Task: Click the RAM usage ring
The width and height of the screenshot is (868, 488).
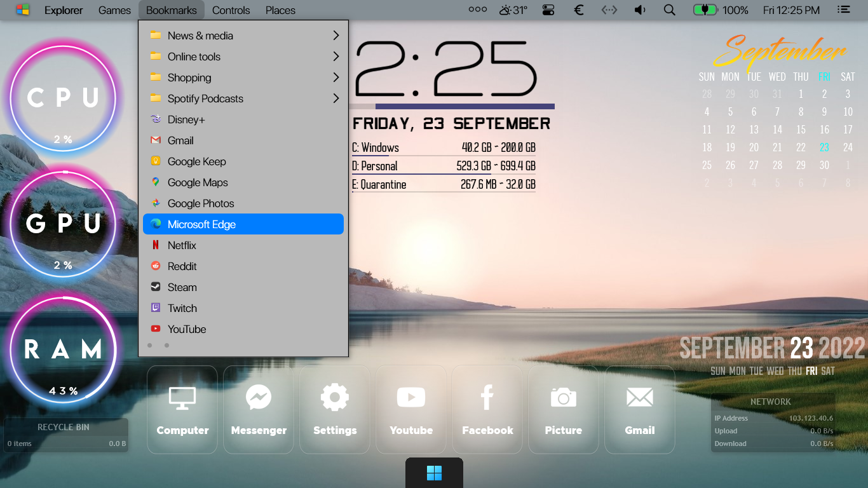Action: [x=63, y=350]
